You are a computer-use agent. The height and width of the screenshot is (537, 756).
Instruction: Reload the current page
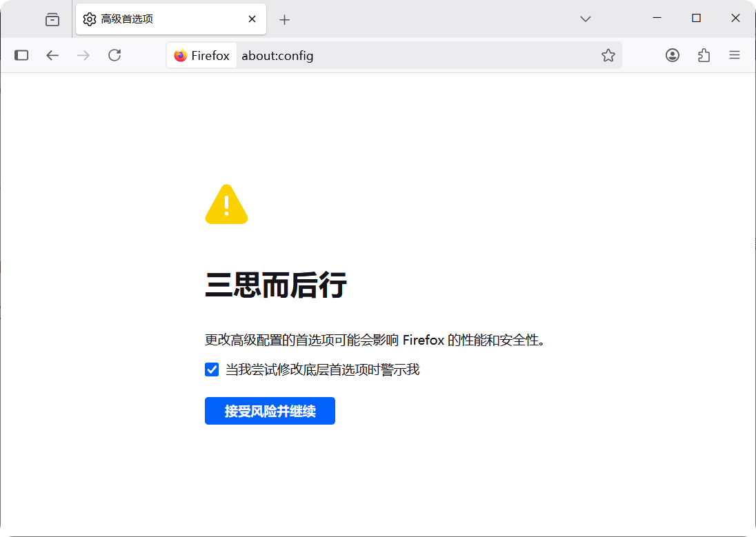115,55
